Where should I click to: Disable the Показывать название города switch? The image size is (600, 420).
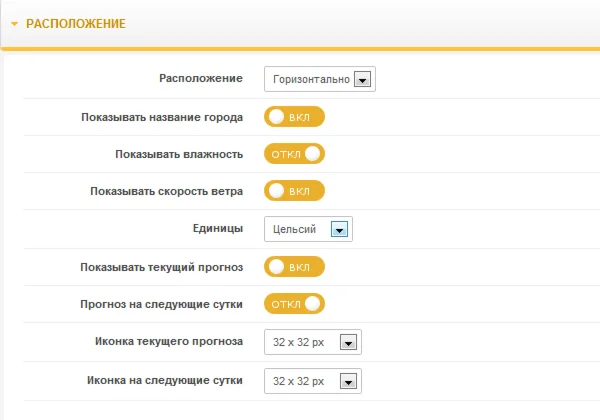[295, 117]
